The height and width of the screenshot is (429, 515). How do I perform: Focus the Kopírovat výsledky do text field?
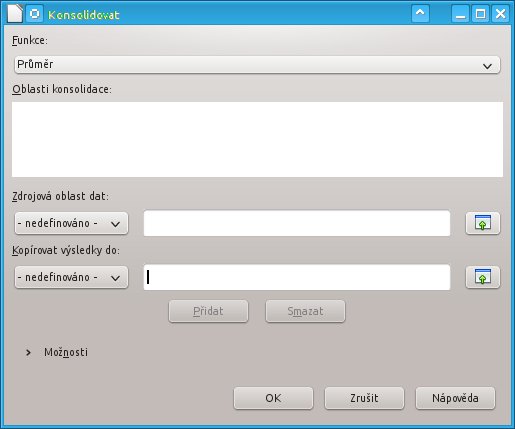[x=297, y=277]
